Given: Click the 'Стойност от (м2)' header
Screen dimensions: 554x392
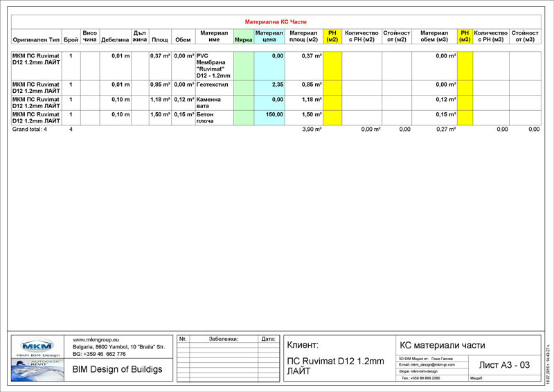Looking at the screenshot, I should point(397,36).
